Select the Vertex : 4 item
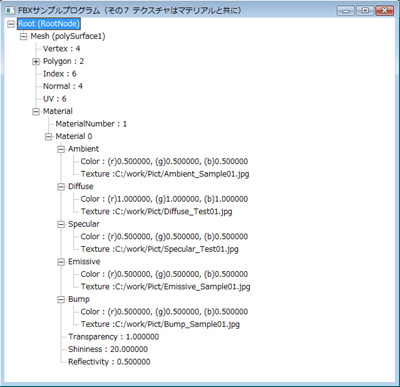The image size is (400, 387). pos(62,49)
